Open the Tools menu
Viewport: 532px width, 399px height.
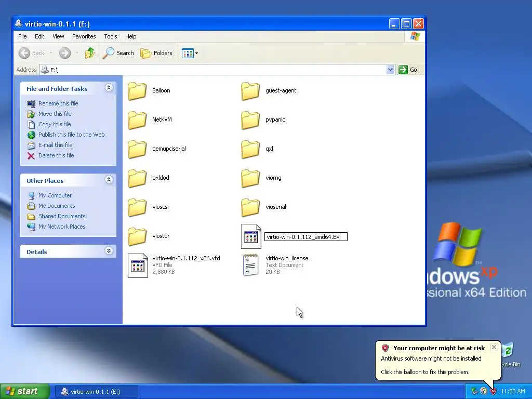111,36
